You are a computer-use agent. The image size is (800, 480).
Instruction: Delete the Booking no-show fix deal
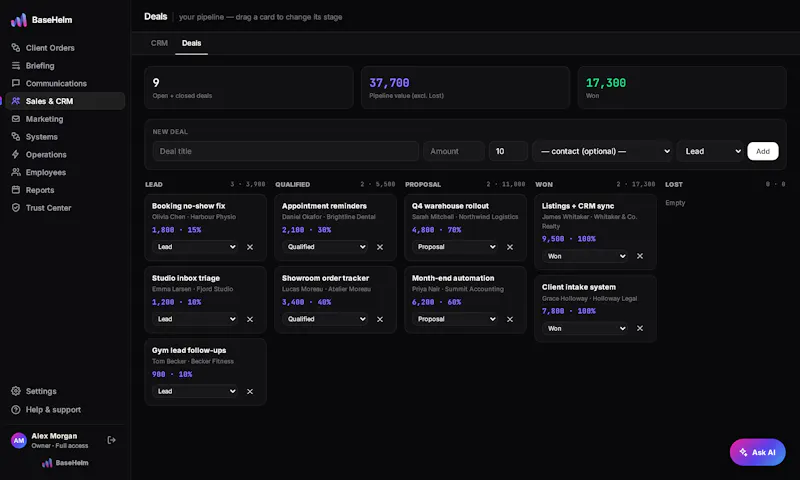pos(250,247)
